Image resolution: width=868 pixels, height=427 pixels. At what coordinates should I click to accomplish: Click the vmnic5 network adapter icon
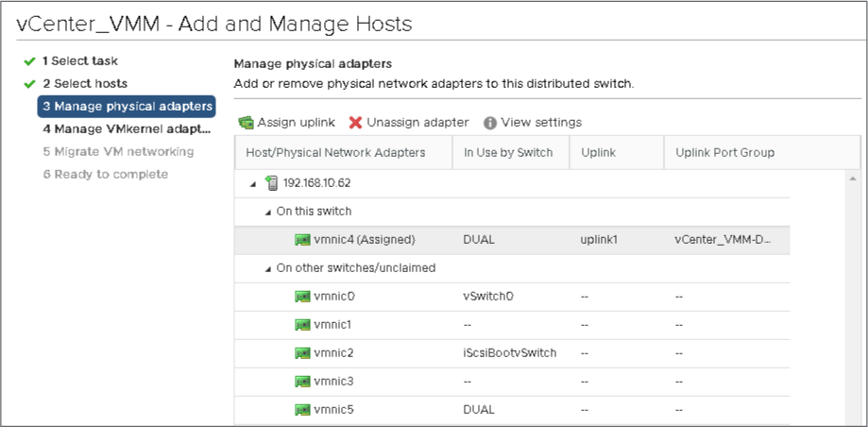click(302, 410)
